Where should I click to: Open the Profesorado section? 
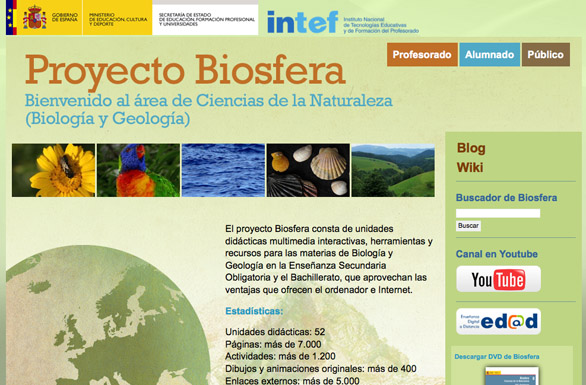coord(422,55)
